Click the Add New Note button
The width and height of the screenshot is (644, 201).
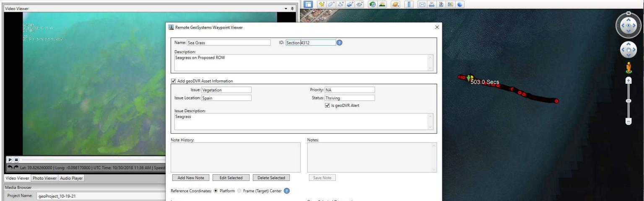(x=191, y=178)
